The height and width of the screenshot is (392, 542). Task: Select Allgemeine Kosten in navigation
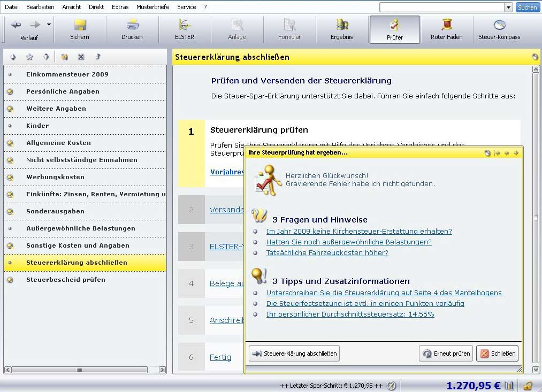pos(85,143)
